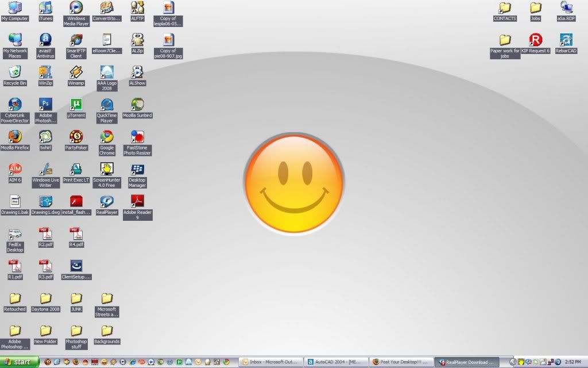Select the ConvertXto... desktop shortcut

click(107, 11)
